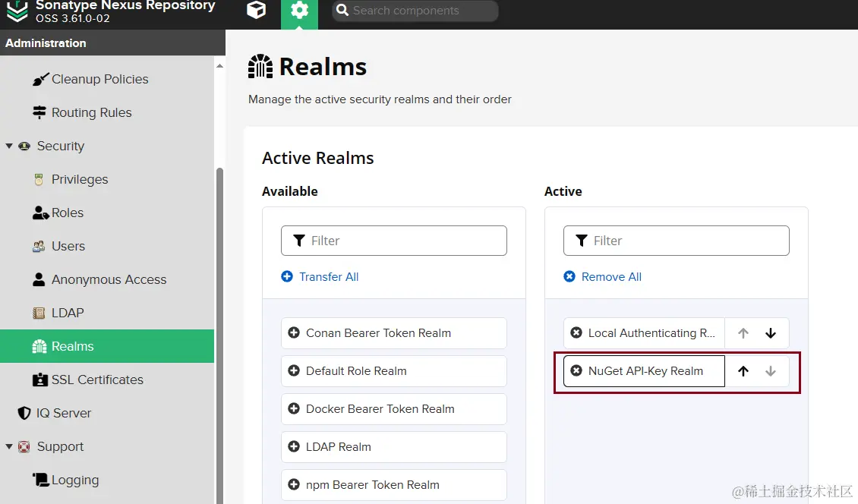
Task: Select the Administration gear icon
Action: [299, 10]
